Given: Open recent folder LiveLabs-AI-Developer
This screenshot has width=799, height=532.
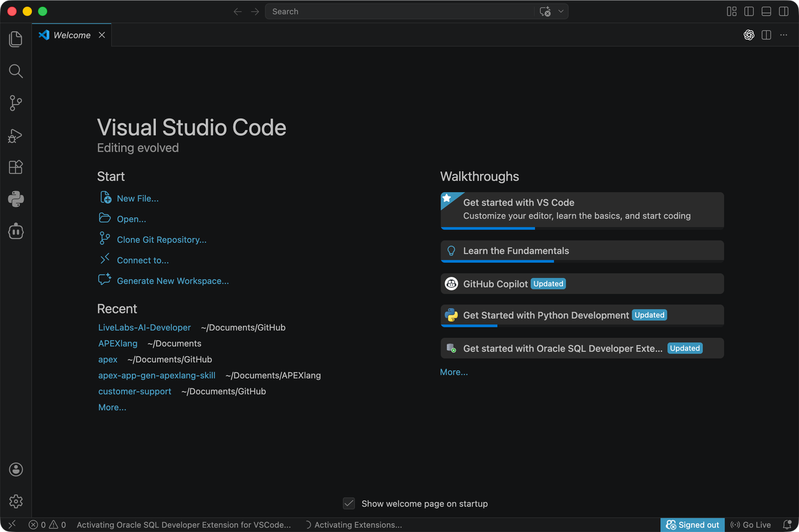Looking at the screenshot, I should 144,327.
